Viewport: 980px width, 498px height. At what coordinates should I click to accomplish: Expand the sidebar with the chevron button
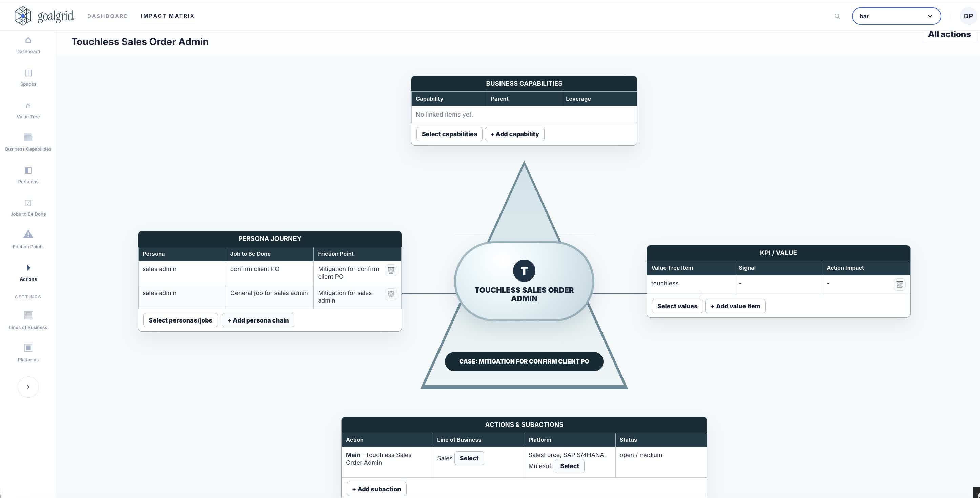click(28, 387)
